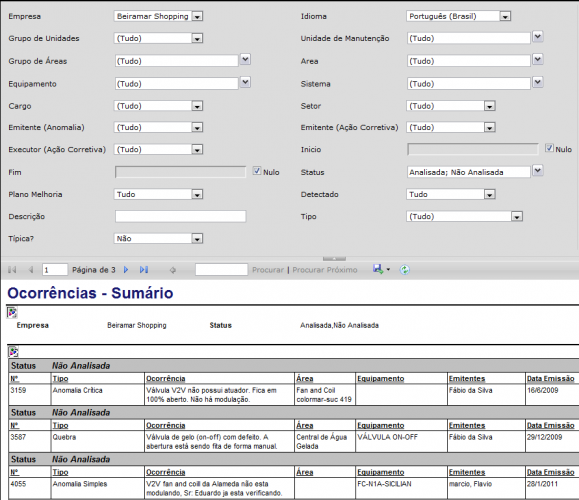Click the export save disk icon
The height and width of the screenshot is (500, 579).
tap(377, 269)
